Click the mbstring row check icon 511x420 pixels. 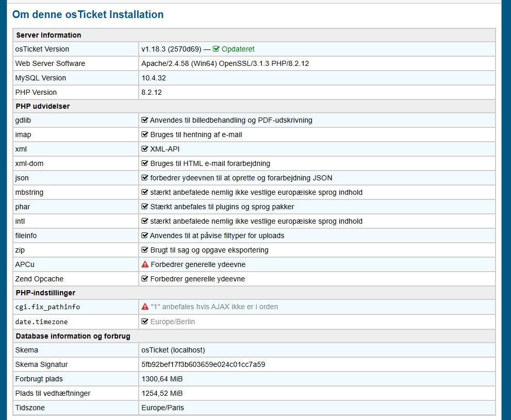(145, 192)
